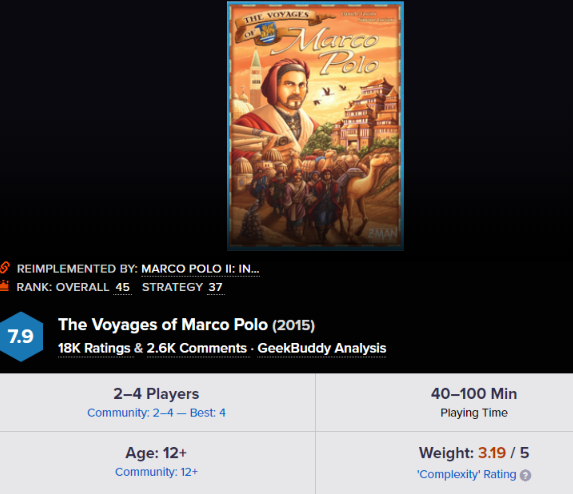View the 18K Ratings link

(x=94, y=348)
